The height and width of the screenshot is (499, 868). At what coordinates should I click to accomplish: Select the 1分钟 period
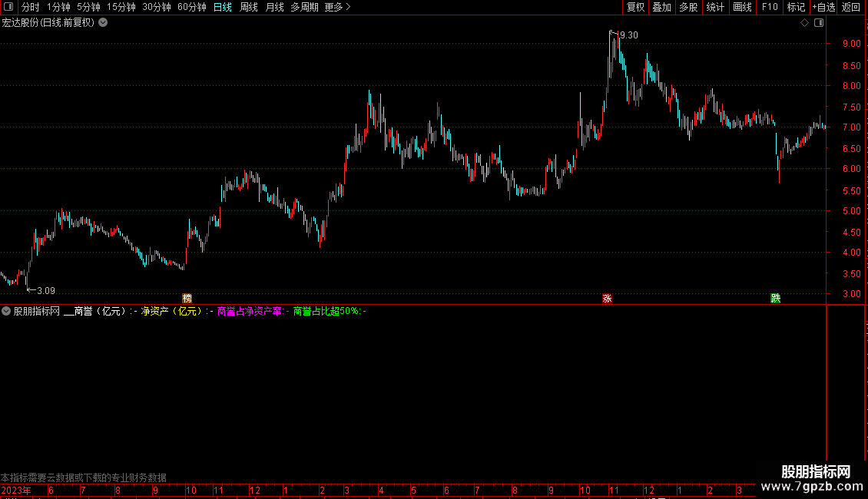point(58,7)
